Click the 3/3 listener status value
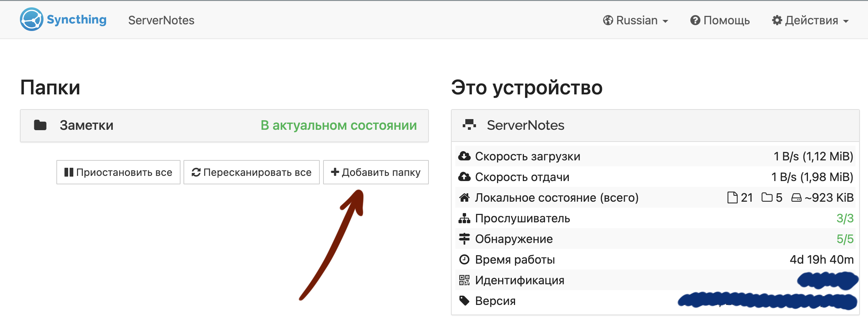Viewport: 868px width, 323px height. click(844, 218)
